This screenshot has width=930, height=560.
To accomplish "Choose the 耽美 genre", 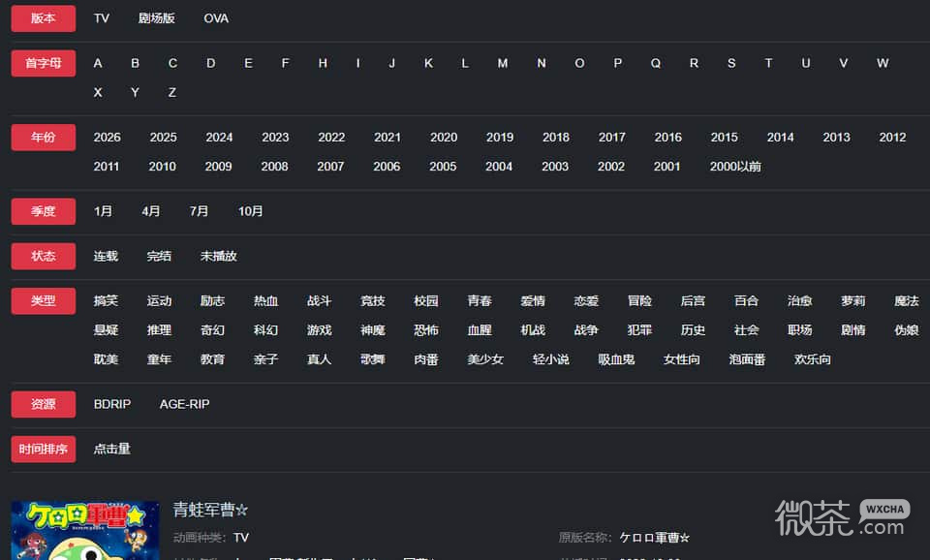I will point(106,359).
